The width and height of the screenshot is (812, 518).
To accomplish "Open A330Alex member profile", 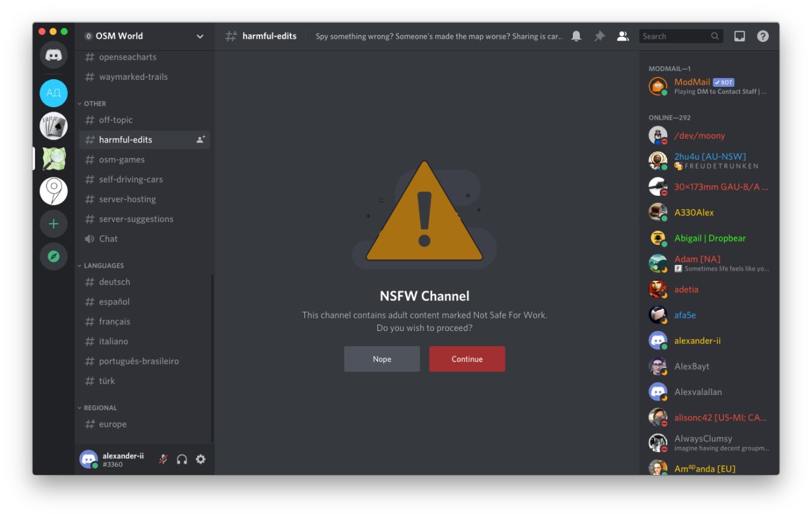I will click(709, 212).
